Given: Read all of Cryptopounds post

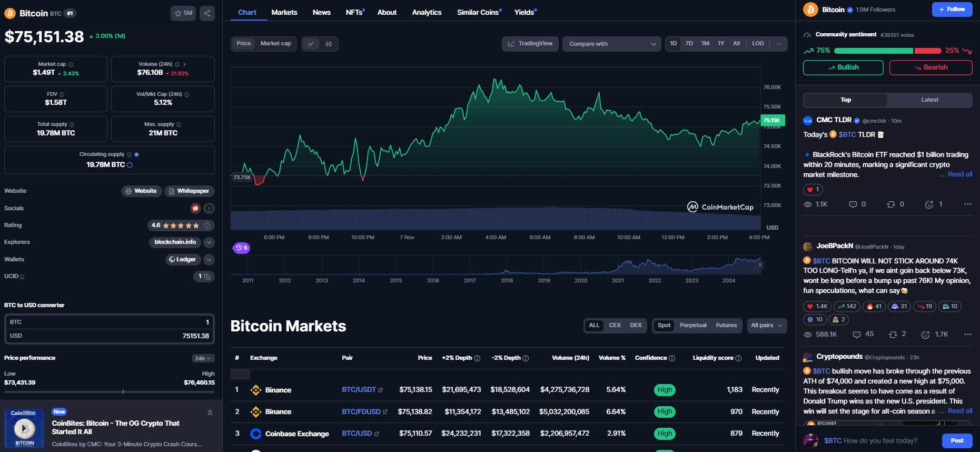Looking at the screenshot, I should pos(959,411).
